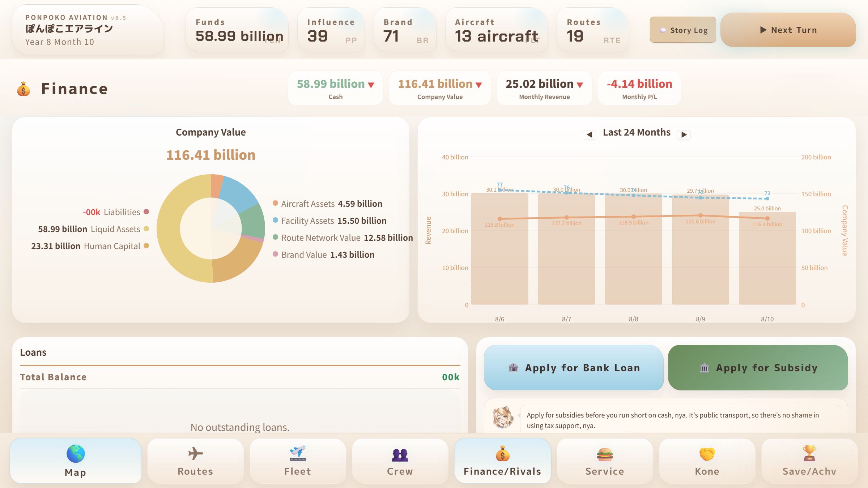Click the '116.4 billion' company value point label
This screenshot has height=488, width=868.
(x=767, y=224)
